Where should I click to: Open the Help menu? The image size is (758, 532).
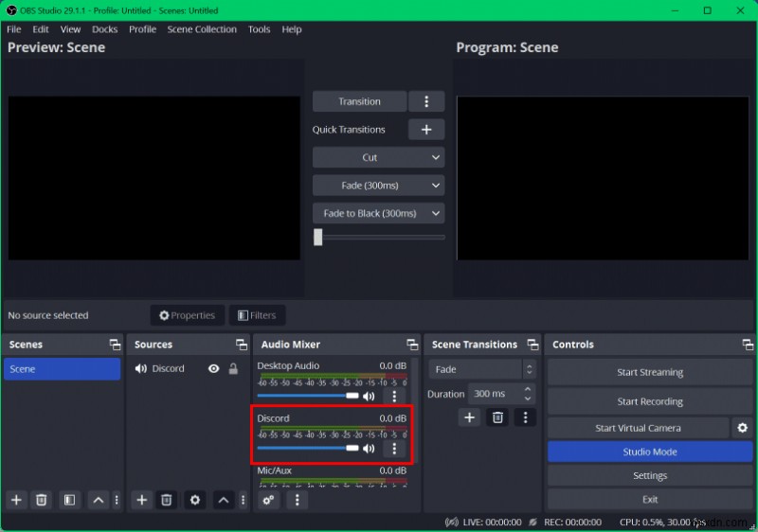(292, 29)
